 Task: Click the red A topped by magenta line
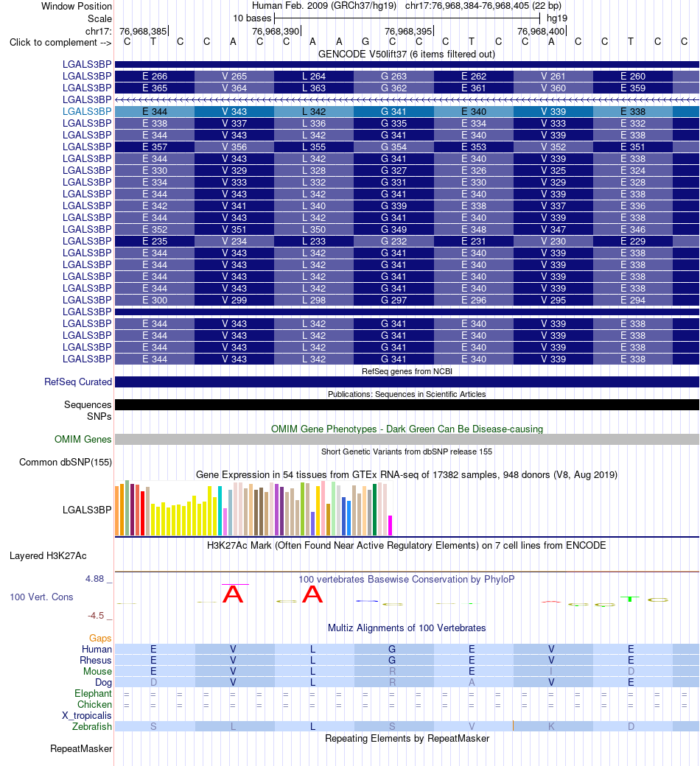[x=233, y=593]
